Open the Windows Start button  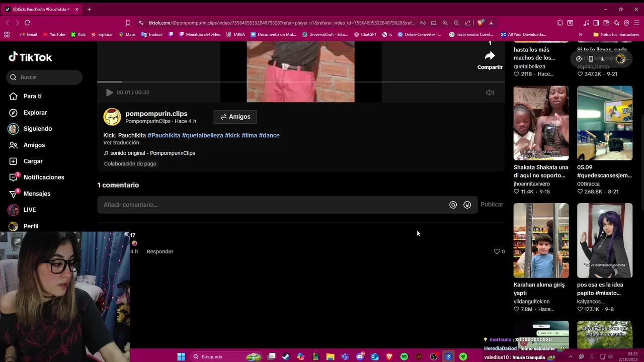[181, 356]
